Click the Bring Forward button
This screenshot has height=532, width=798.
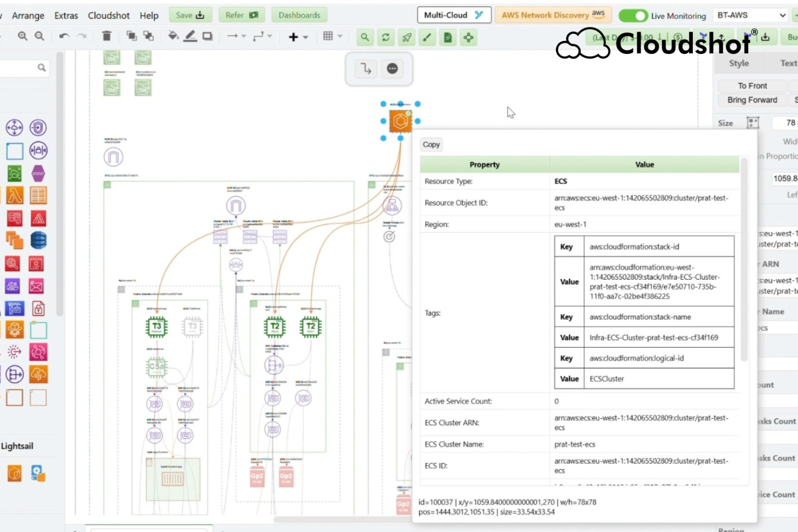752,100
